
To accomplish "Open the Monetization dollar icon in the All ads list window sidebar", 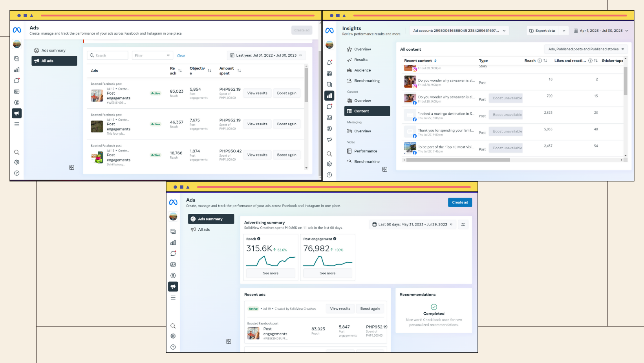I will pyautogui.click(x=16, y=103).
